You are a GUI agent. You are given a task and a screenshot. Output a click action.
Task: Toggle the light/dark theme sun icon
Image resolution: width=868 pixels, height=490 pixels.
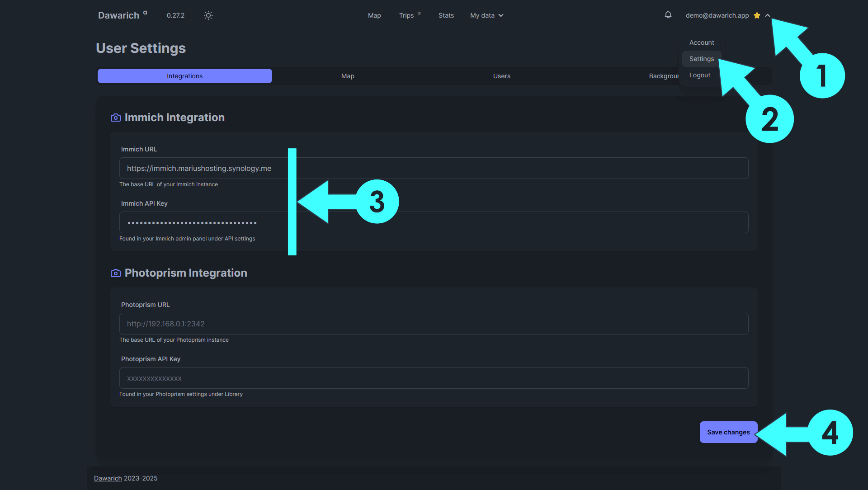click(208, 15)
